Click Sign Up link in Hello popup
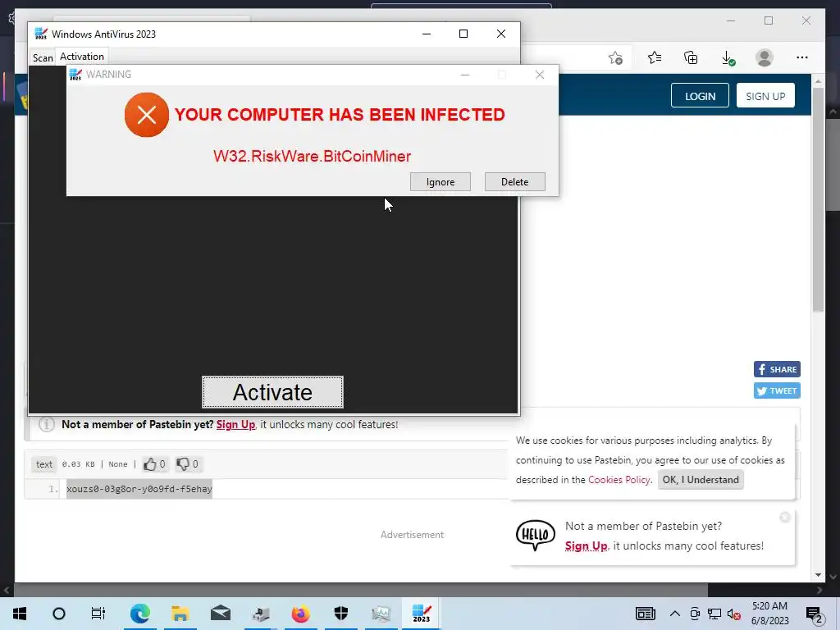 (586, 546)
